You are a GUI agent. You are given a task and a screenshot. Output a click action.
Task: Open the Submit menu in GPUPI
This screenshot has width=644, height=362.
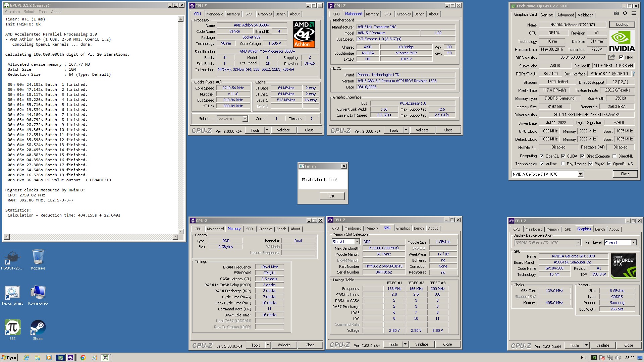[x=29, y=12]
